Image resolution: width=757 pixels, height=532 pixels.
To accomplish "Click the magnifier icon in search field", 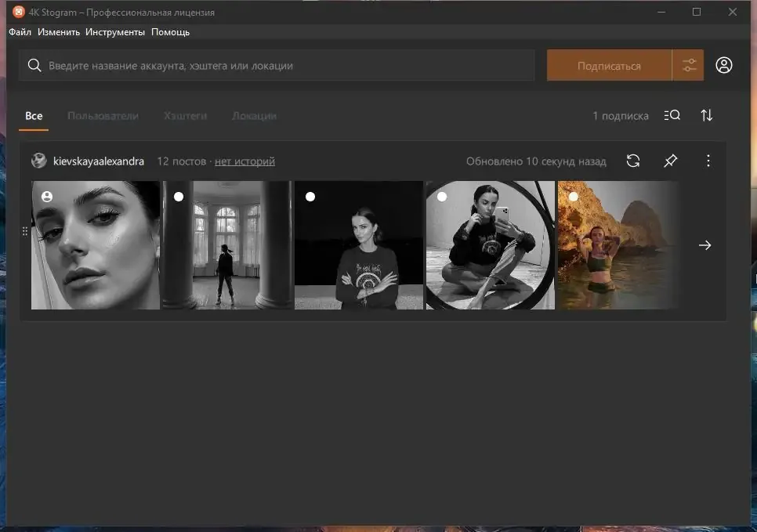I will 34,65.
